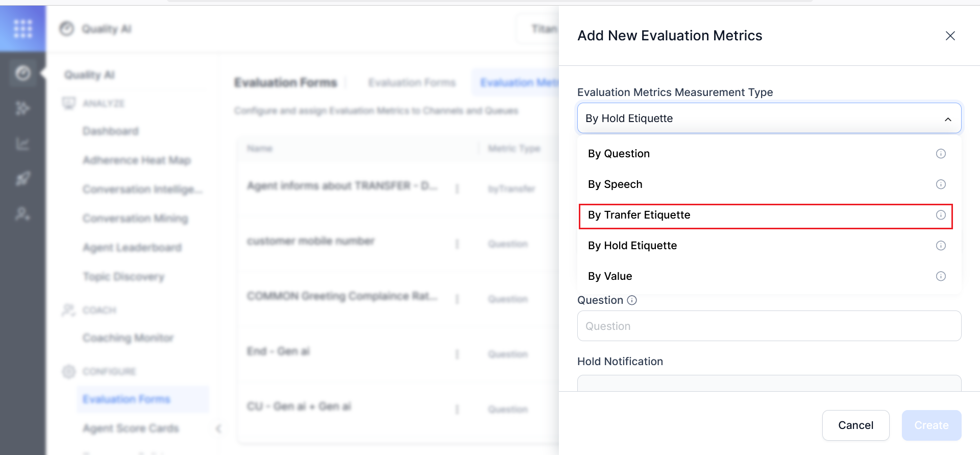The width and height of the screenshot is (980, 455).
Task: Collapse the sidebar using the chevron arrow
Action: click(219, 429)
